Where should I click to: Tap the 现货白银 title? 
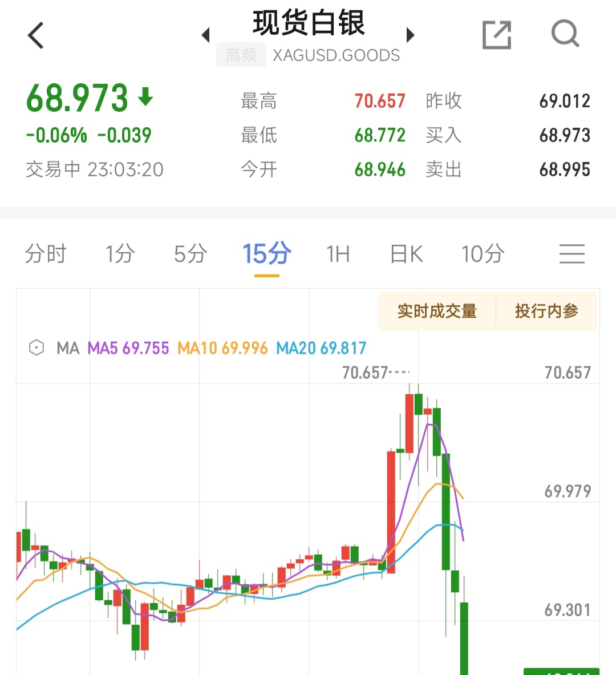coord(309,23)
